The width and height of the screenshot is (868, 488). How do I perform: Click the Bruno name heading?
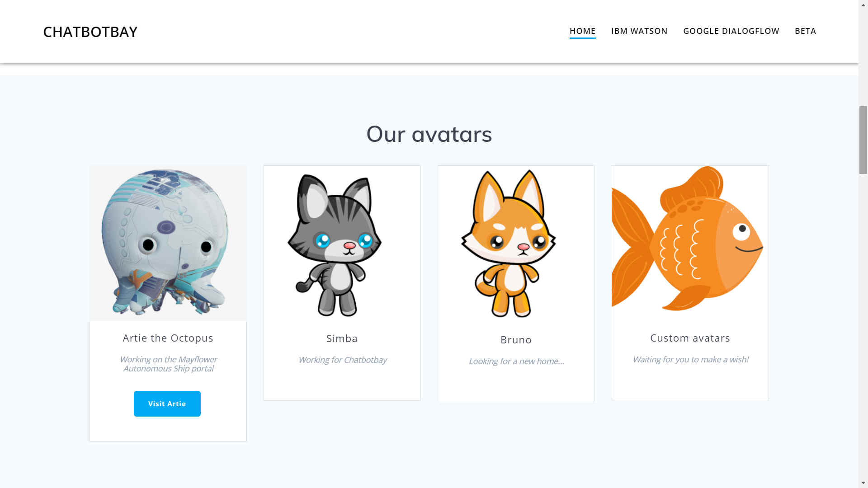(x=516, y=340)
